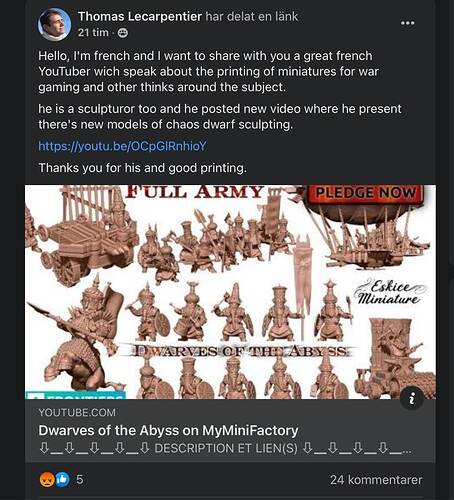The height and width of the screenshot is (500, 454).
Task: Click the DESCRIPTION ET LIEN(S) preview text
Action: 226,448
